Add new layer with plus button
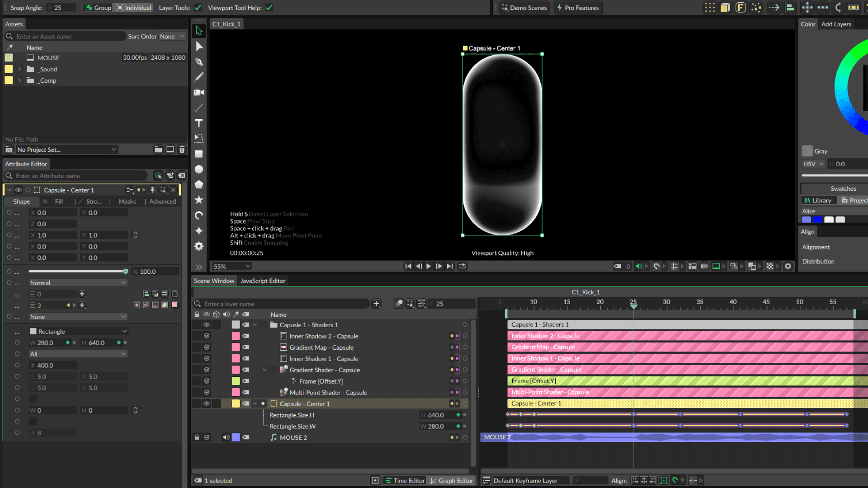Viewport: 868px width, 488px height. [x=376, y=304]
